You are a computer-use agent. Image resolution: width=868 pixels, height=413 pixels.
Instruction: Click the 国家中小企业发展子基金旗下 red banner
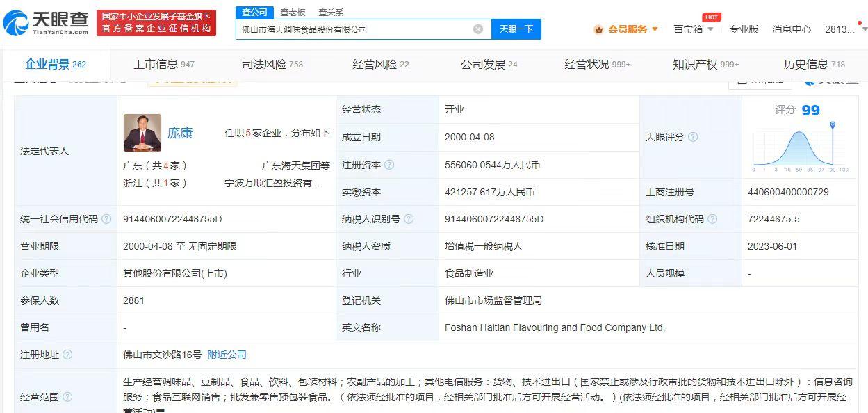click(x=156, y=23)
